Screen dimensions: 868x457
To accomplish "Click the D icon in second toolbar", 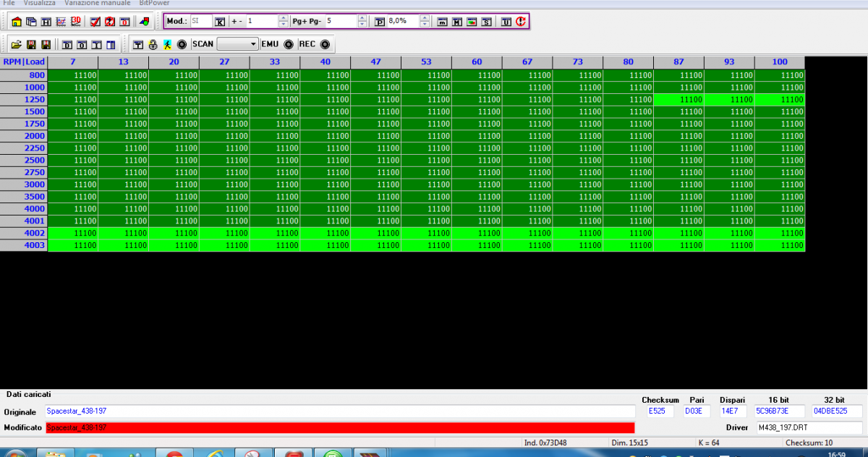I will (x=66, y=44).
